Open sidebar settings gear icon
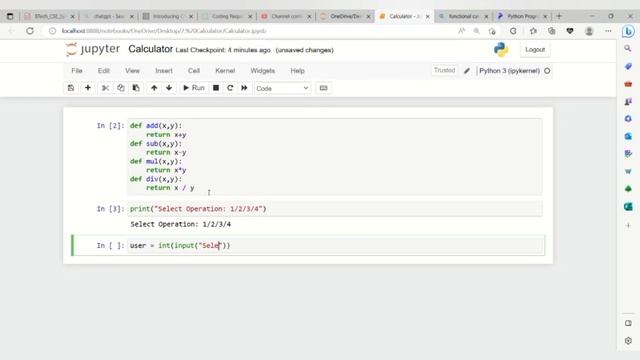This screenshot has height=360, width=640. point(628,340)
